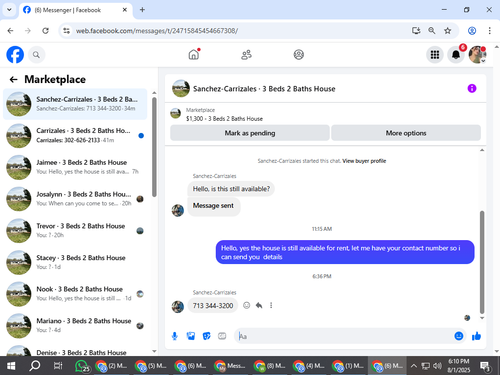This screenshot has height=375, width=500.
Task: Click the browser address bar URL
Action: (x=157, y=31)
